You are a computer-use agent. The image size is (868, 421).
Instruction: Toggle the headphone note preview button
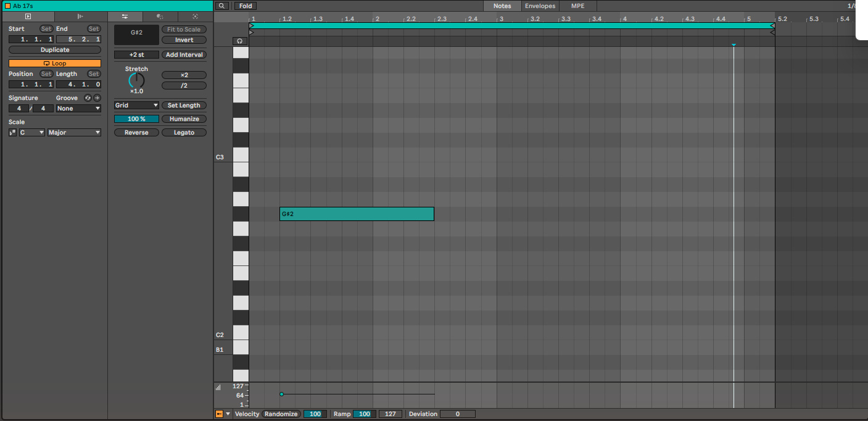[241, 41]
